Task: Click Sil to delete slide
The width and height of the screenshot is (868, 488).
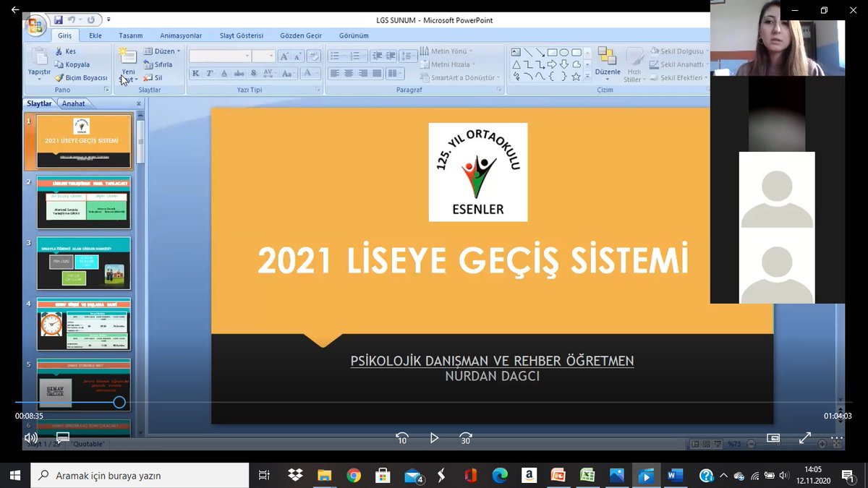Action: [x=153, y=77]
